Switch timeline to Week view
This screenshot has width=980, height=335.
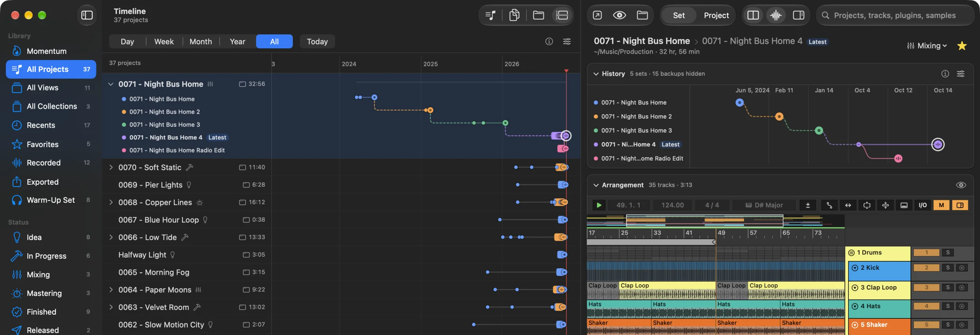tap(164, 41)
